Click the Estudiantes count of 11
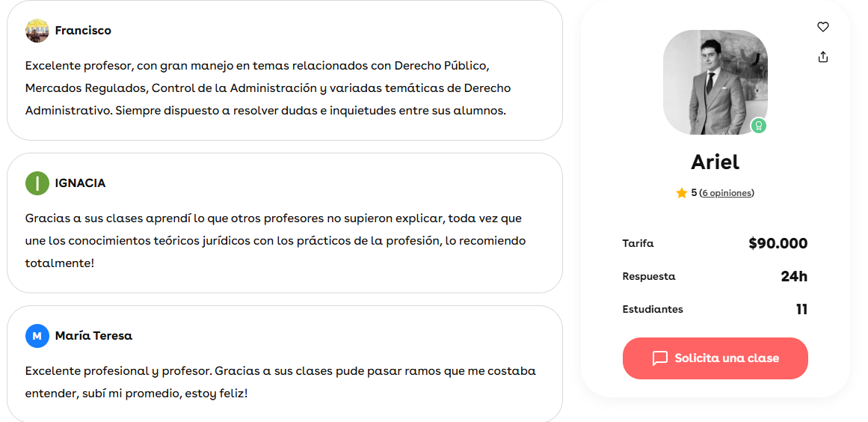Viewport: 868px width, 422px height. tap(801, 309)
